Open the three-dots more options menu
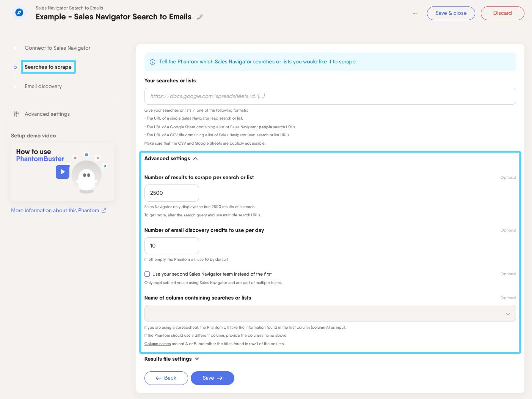Image resolution: width=532 pixels, height=399 pixels. pos(414,13)
